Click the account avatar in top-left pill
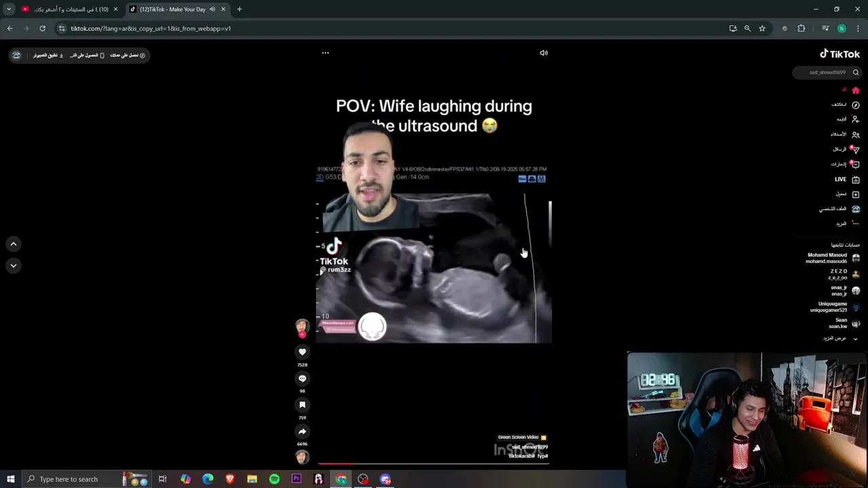Screen dimensions: 868x488 coord(17,55)
